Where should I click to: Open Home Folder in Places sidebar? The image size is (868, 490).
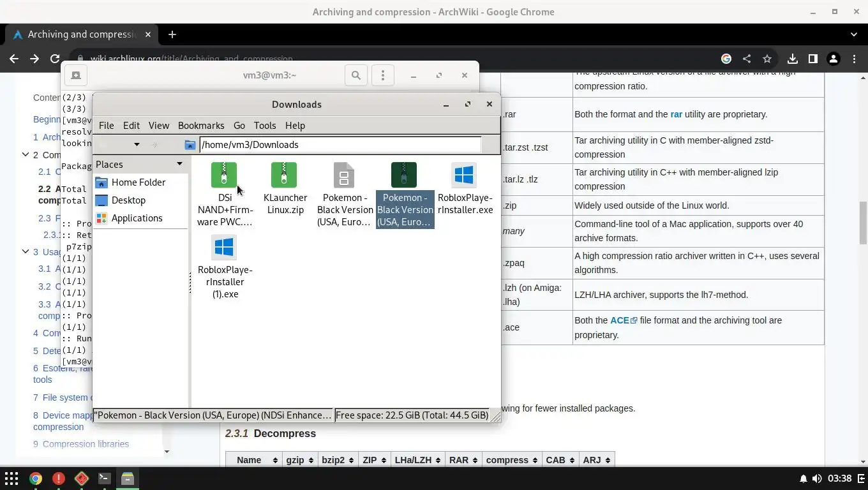(138, 182)
